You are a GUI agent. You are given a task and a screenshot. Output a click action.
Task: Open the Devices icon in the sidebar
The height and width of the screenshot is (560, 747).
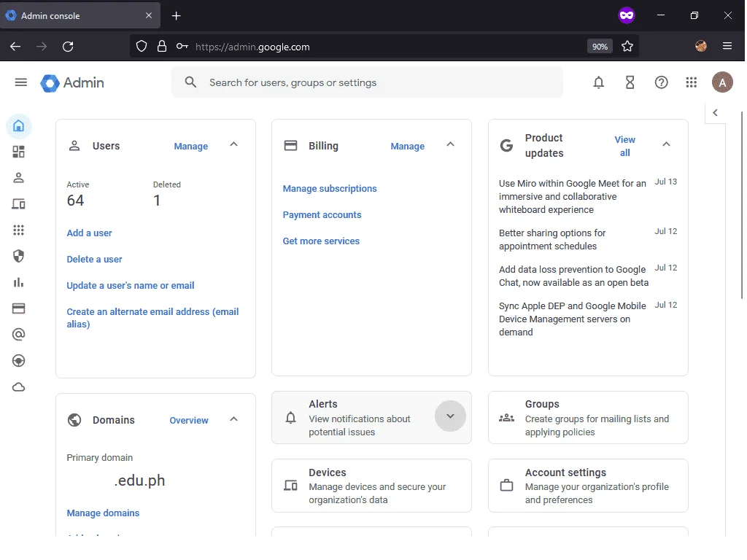click(x=18, y=204)
